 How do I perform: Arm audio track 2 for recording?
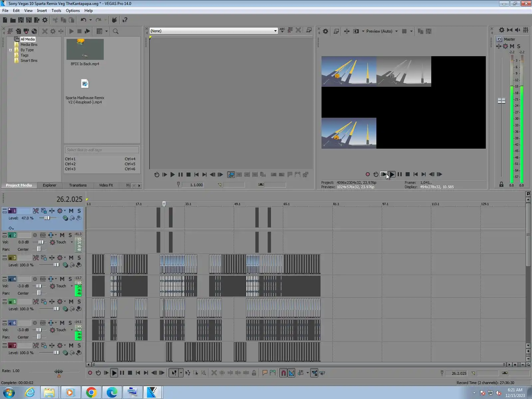click(x=35, y=235)
